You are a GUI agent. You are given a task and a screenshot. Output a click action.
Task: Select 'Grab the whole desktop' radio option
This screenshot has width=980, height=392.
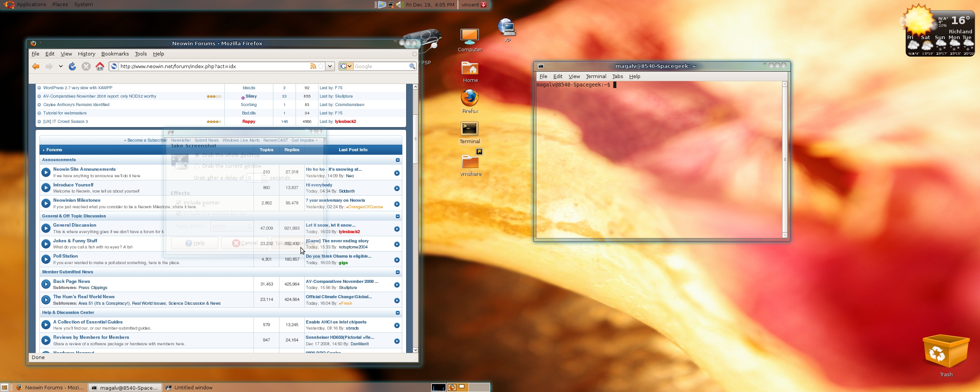197,155
